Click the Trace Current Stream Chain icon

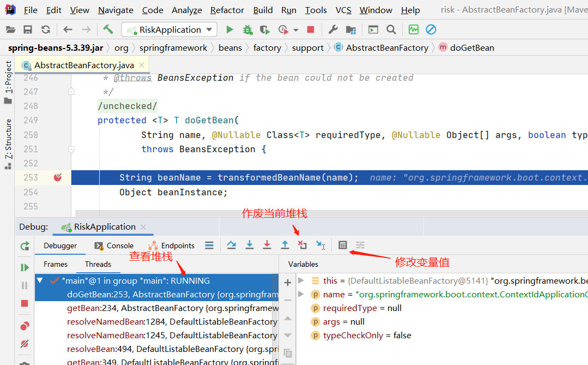pyautogui.click(x=360, y=245)
